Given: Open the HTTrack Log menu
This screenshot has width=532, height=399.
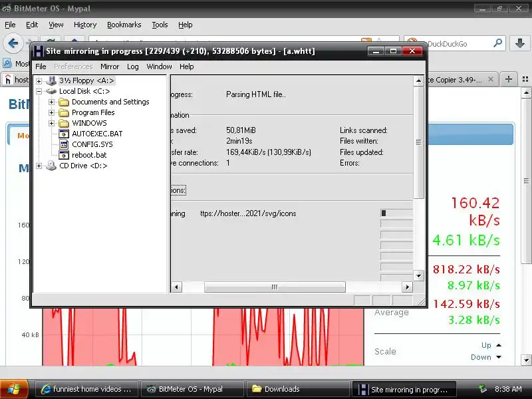Looking at the screenshot, I should [132, 66].
